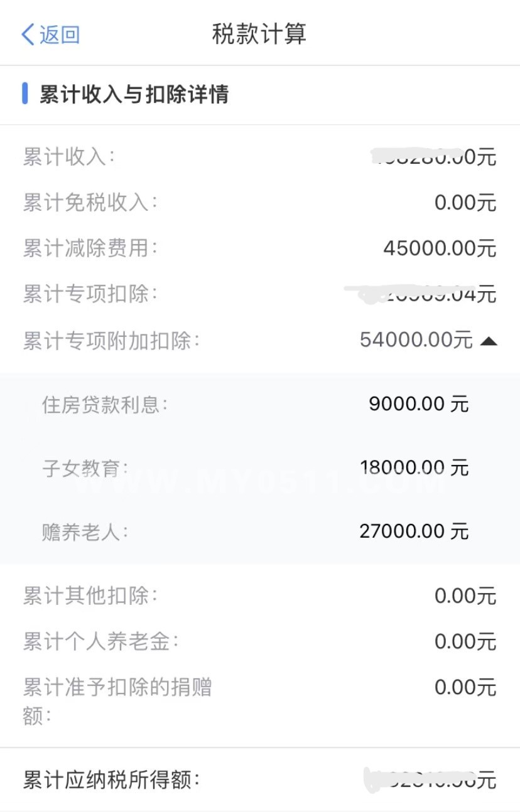
Task: Click the 累计免税收入 row label
Action: (90, 203)
